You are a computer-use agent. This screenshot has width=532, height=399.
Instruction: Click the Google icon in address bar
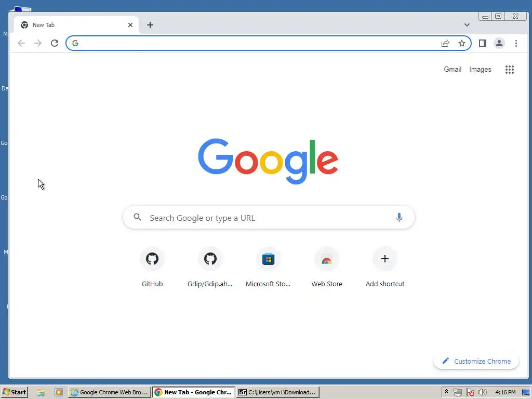coord(75,43)
